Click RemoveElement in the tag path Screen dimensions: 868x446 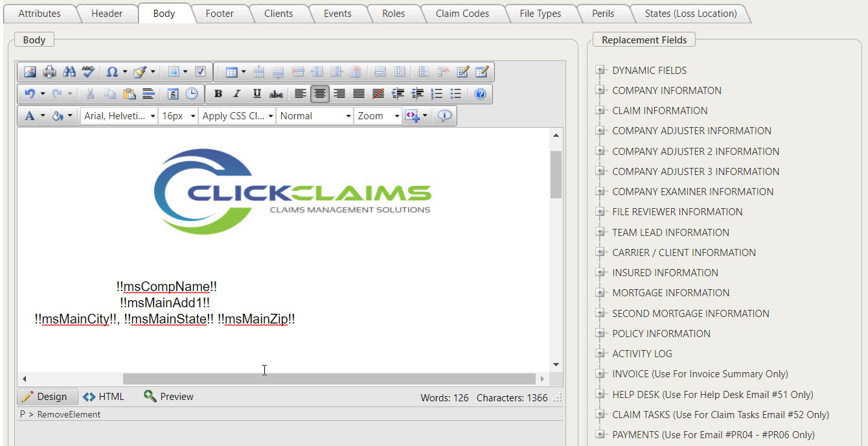69,414
